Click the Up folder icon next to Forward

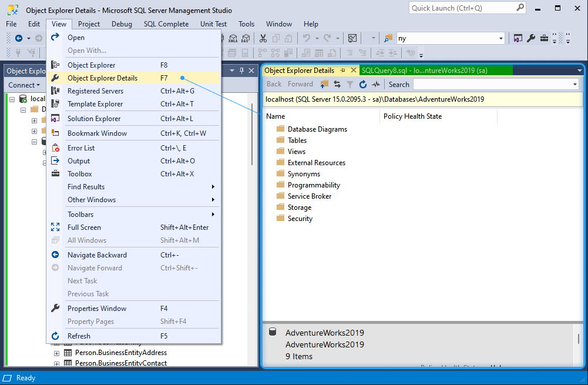(324, 85)
